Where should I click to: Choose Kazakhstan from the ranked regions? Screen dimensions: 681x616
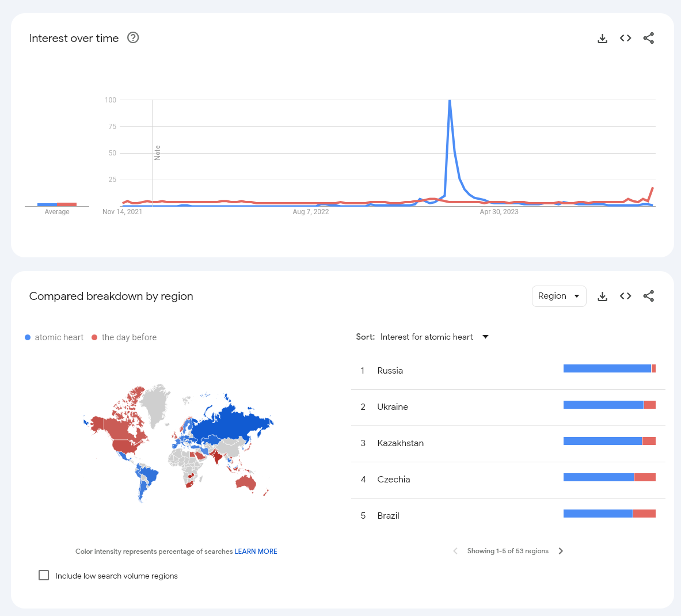coord(400,443)
